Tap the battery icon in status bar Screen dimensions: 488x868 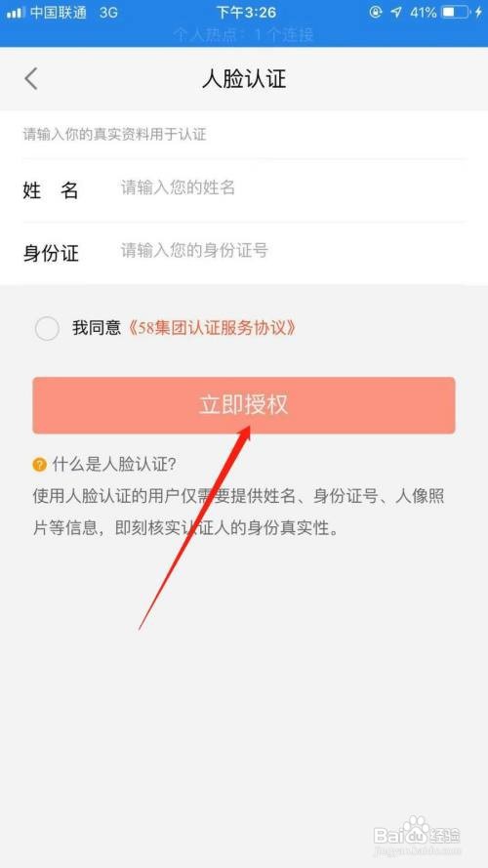pos(457,12)
